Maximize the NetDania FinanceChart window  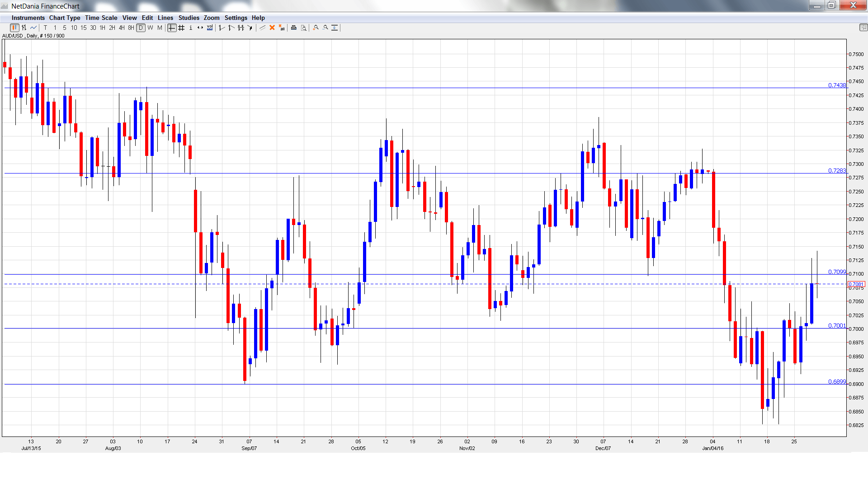click(831, 5)
